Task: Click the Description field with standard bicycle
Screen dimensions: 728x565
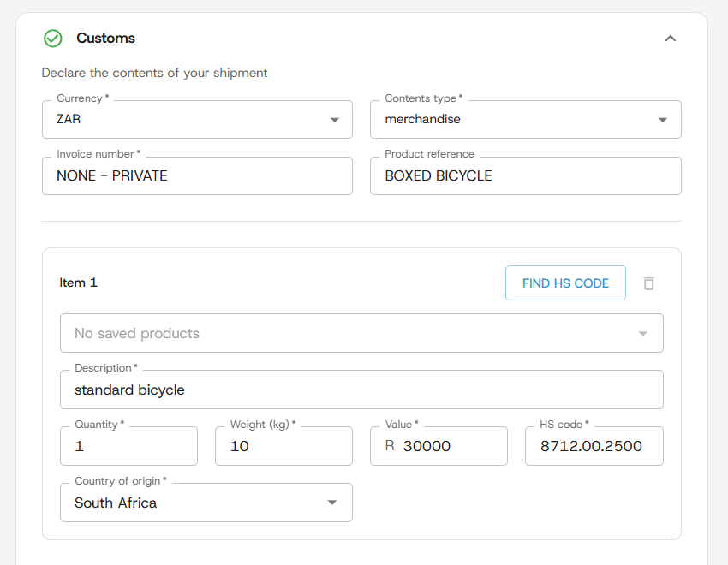Action: (x=361, y=390)
